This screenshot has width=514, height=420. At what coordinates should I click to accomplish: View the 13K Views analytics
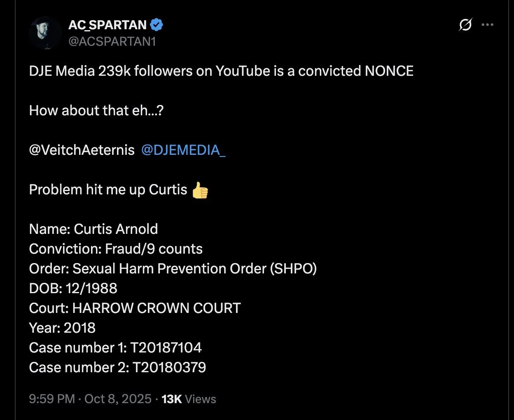pos(189,399)
